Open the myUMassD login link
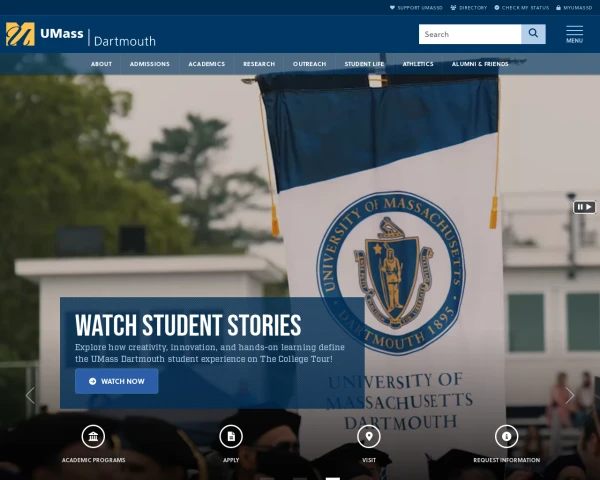 pos(574,8)
